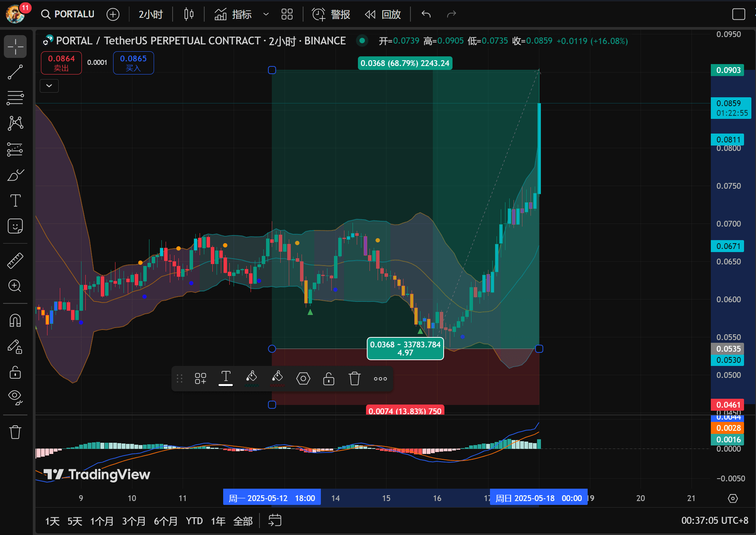Collapse the indicator legend chevron

point(49,86)
